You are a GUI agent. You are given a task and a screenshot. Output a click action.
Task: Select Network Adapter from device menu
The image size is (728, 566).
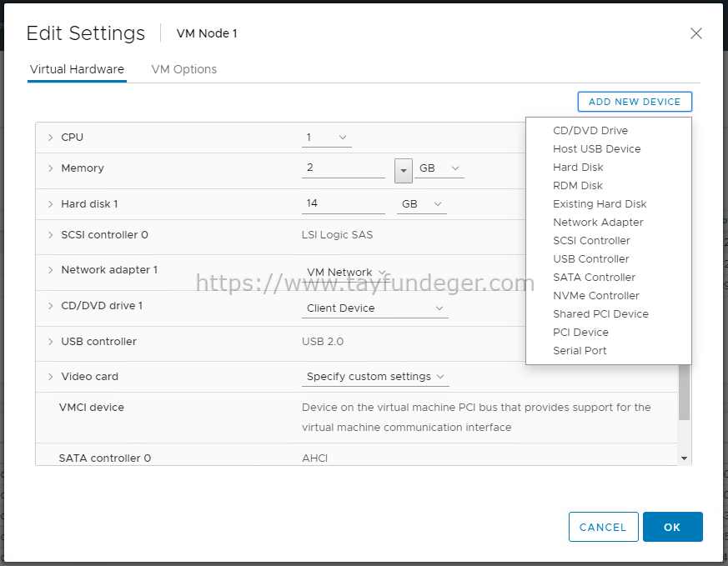coord(598,223)
